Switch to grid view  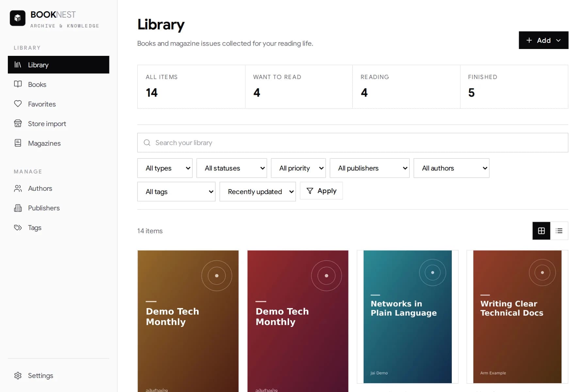click(541, 231)
